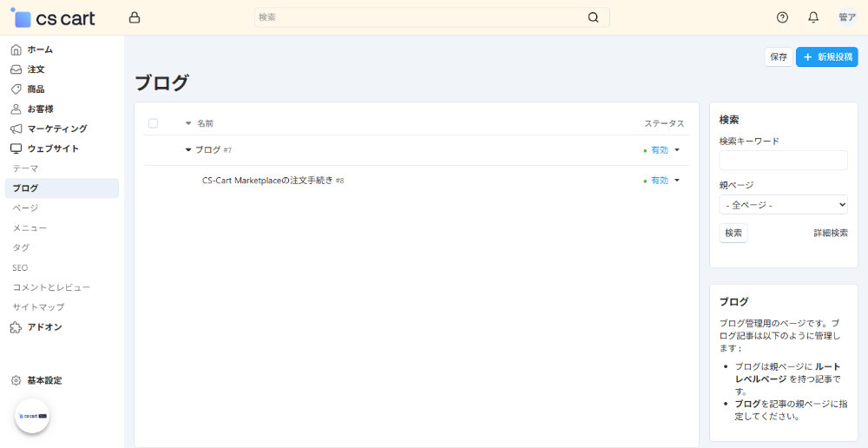This screenshot has width=868, height=448.
Task: Open the 詳細検索 link
Action: coord(830,233)
